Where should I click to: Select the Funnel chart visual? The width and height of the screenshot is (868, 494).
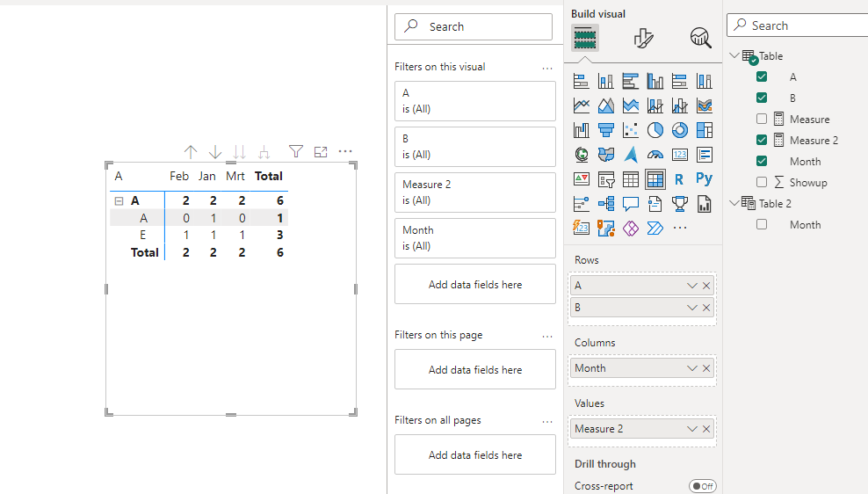click(x=606, y=130)
